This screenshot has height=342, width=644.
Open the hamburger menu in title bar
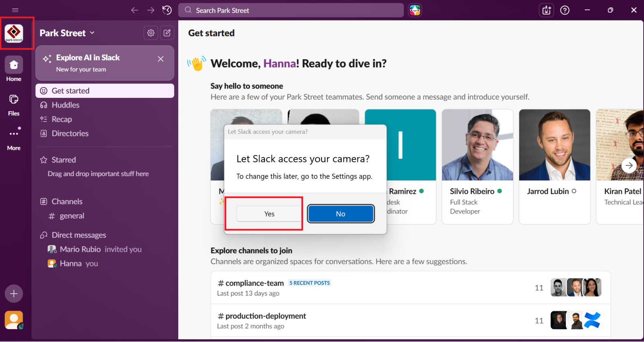[15, 10]
